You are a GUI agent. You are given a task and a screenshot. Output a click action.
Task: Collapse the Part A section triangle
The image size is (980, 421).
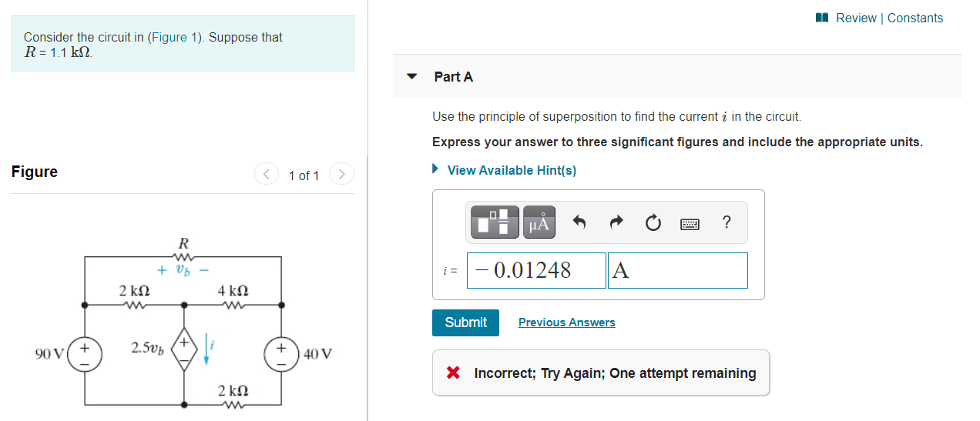(411, 77)
